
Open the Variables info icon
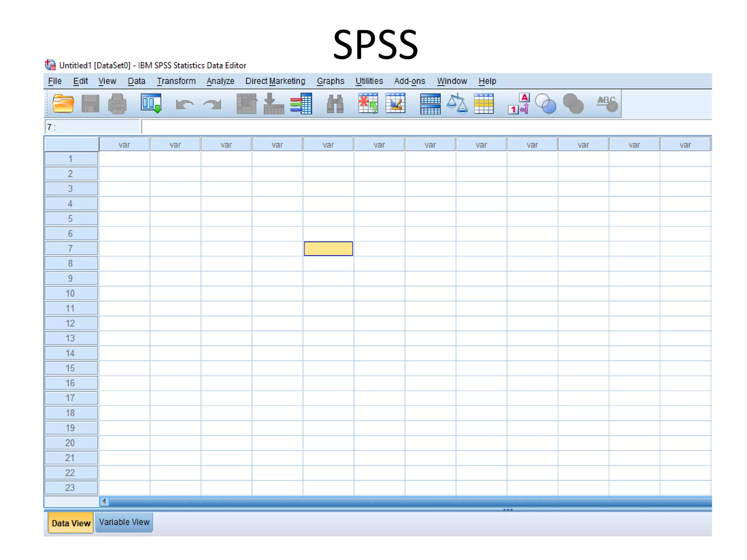(x=301, y=104)
